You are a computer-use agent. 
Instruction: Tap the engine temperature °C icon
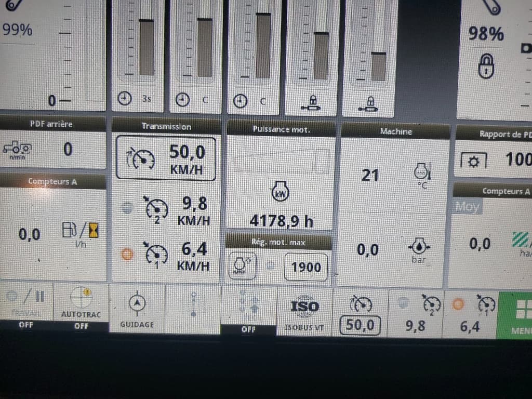(421, 173)
